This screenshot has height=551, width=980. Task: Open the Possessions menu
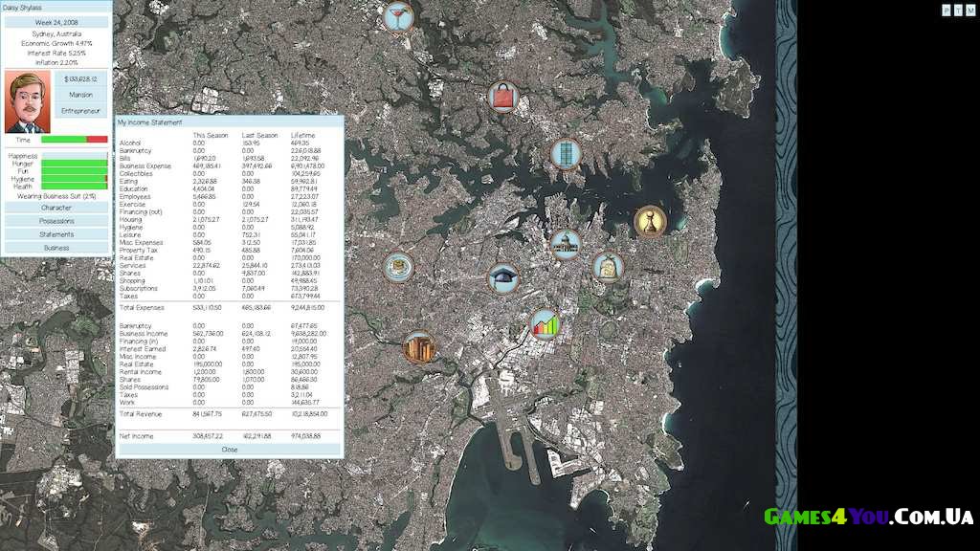(56, 221)
